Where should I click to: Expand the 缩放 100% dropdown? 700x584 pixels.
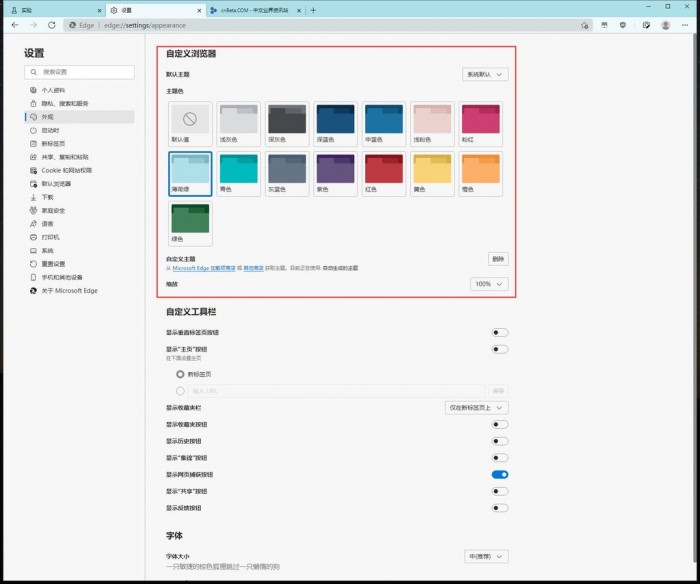489,284
